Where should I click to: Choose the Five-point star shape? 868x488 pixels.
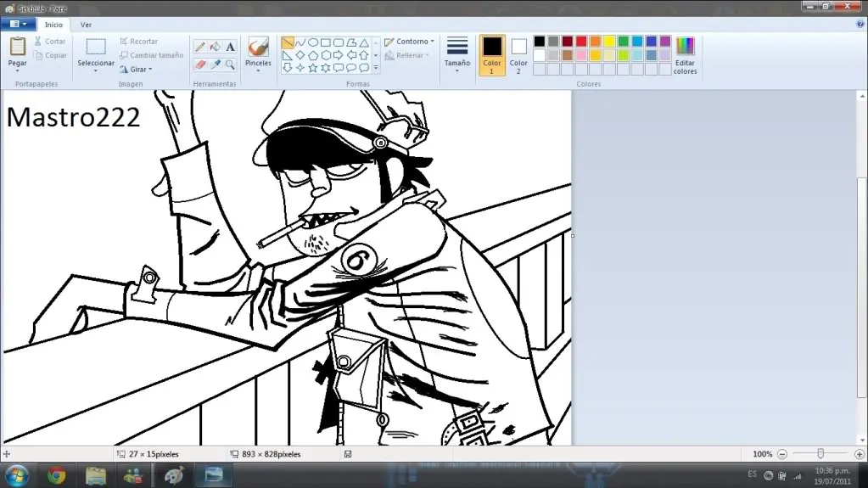[313, 68]
